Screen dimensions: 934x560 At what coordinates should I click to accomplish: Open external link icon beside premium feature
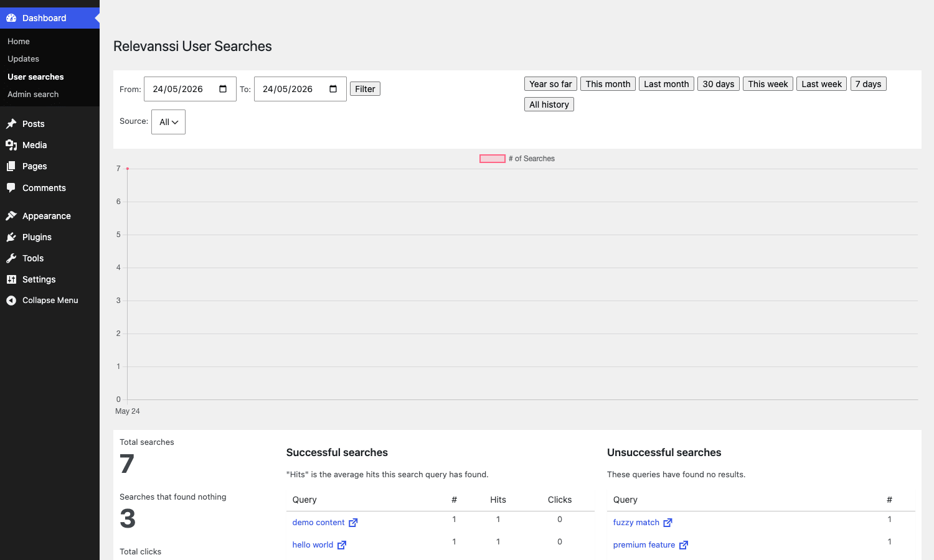(684, 545)
